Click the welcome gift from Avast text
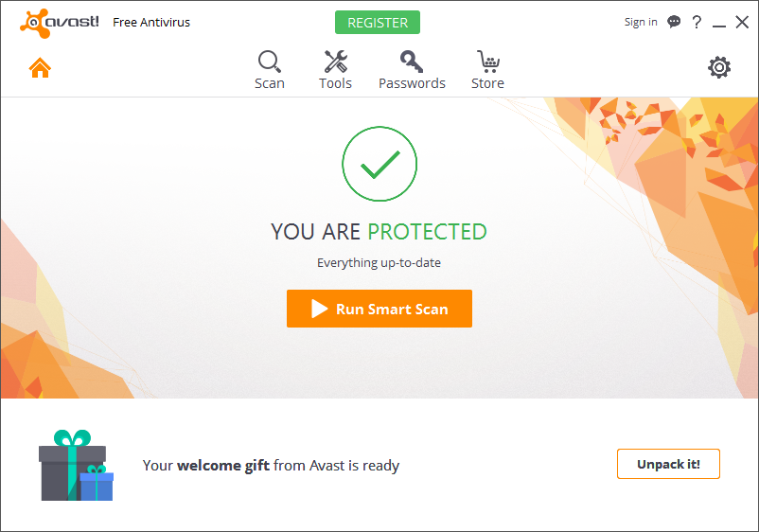759x532 pixels. [271, 466]
